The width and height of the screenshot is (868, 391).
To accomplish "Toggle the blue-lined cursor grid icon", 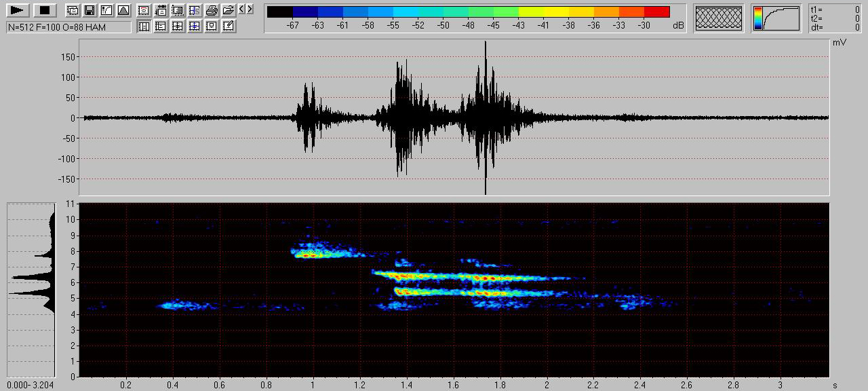I will pyautogui.click(x=195, y=26).
